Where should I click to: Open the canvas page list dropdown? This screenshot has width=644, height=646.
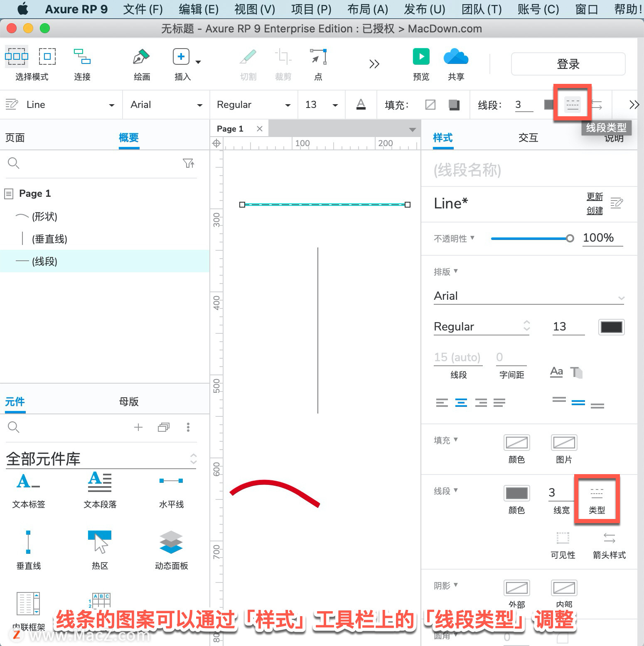pyautogui.click(x=412, y=130)
